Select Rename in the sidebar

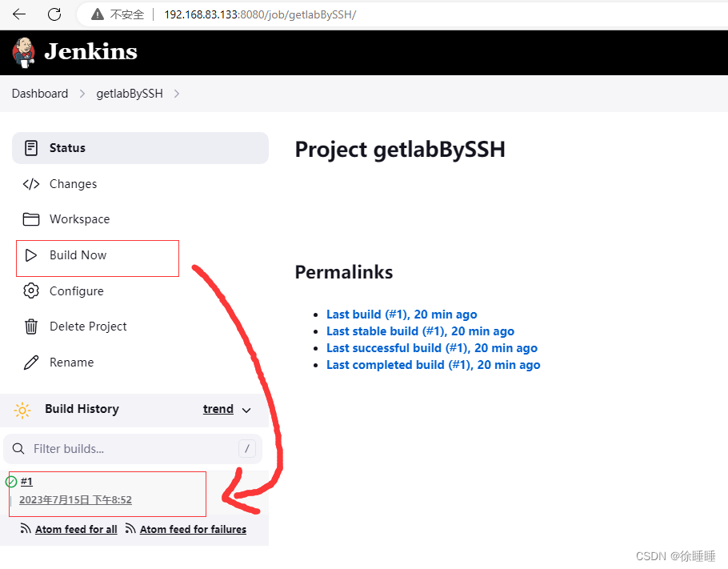[140, 363]
